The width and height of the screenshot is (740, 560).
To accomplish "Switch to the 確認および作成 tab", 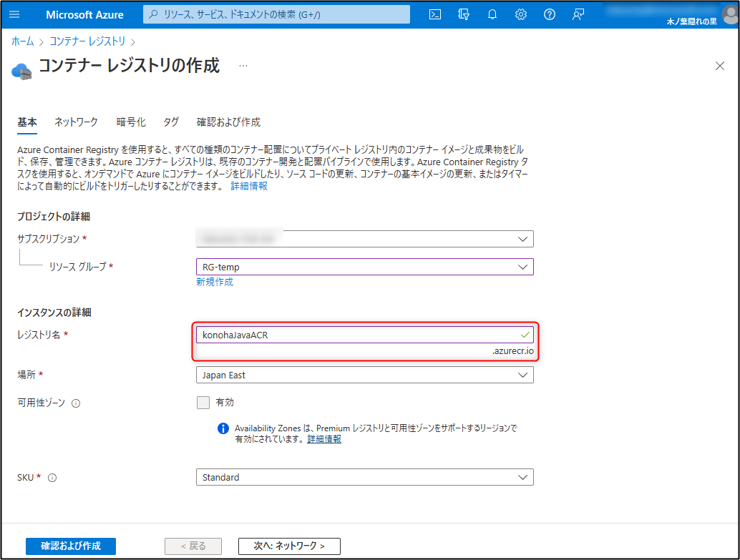I will pyautogui.click(x=228, y=122).
